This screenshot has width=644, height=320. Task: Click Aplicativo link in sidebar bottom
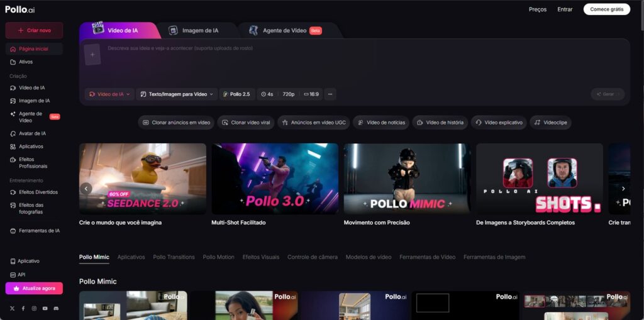[x=25, y=262]
